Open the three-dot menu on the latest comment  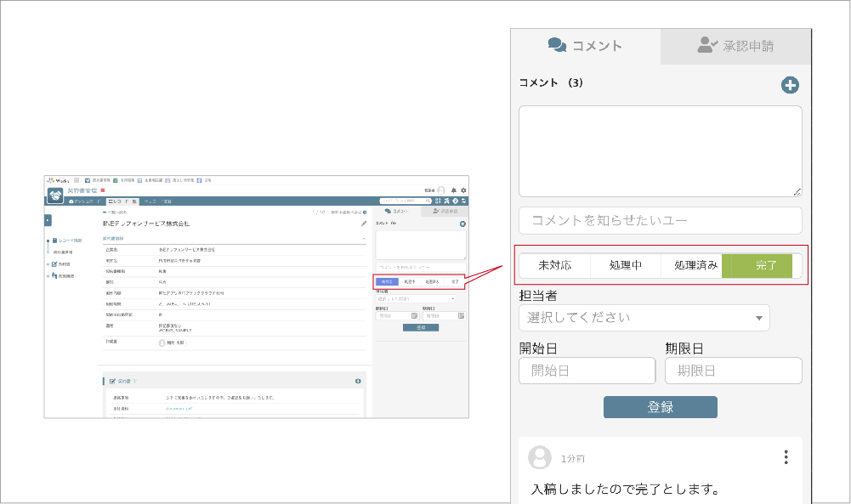point(786,457)
